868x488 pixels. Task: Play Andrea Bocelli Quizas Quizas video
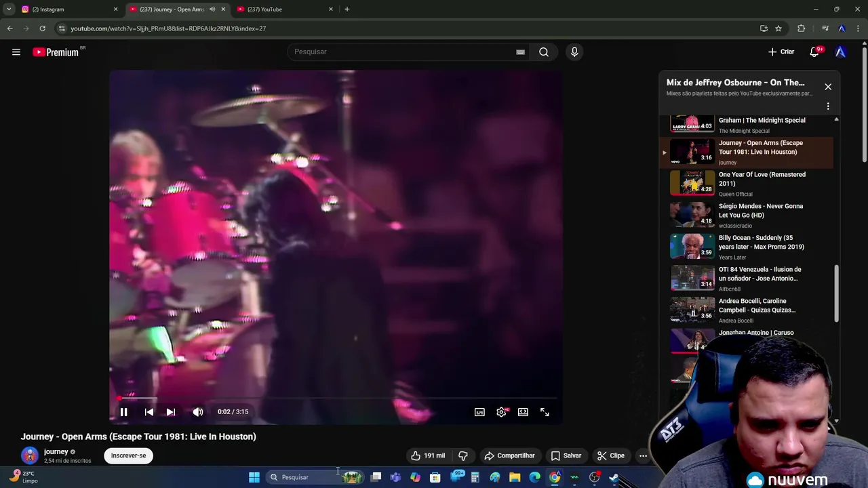tap(746, 310)
